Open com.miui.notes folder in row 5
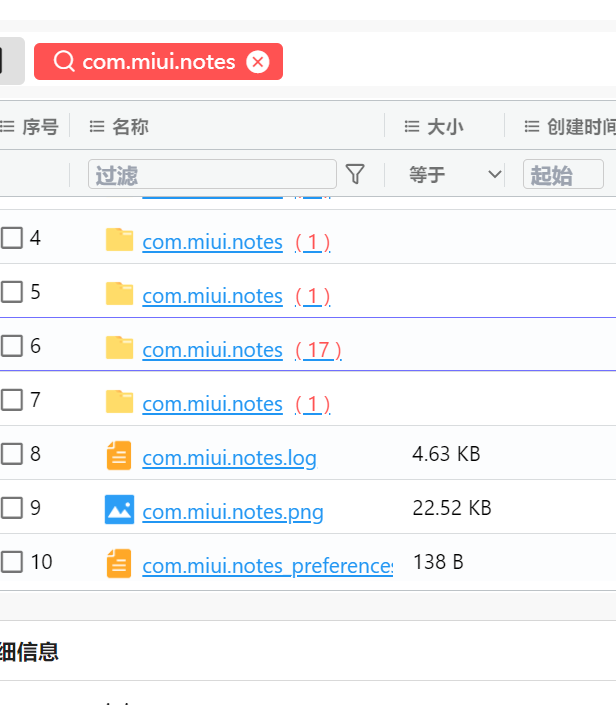616x705 pixels. (x=212, y=296)
